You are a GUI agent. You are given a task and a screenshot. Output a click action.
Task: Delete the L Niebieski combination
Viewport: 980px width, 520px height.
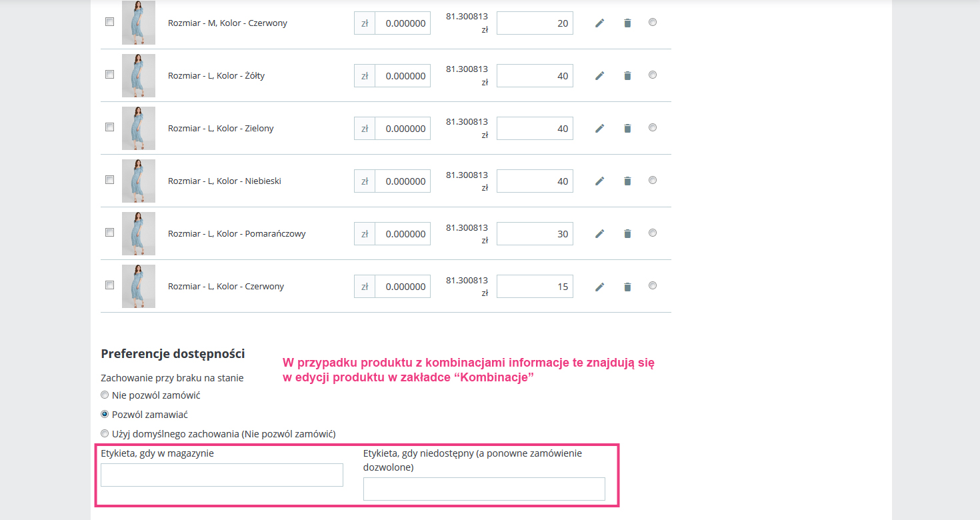click(627, 181)
